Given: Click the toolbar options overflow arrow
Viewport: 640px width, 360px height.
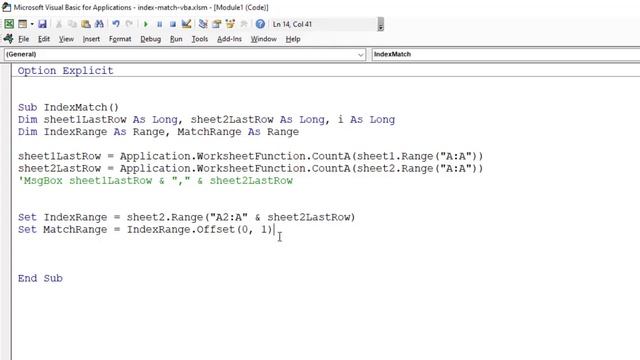Looking at the screenshot, I should (380, 24).
